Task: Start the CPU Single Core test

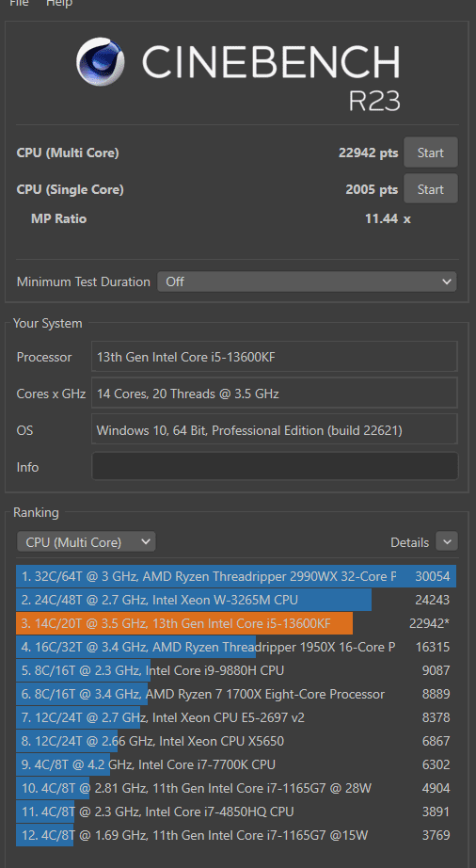Action: pos(431,189)
